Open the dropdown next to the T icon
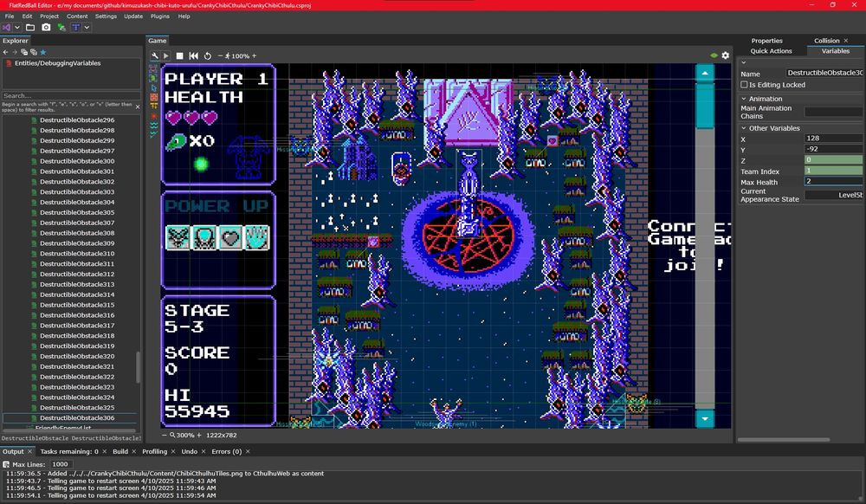This screenshot has width=866, height=504. click(x=87, y=27)
